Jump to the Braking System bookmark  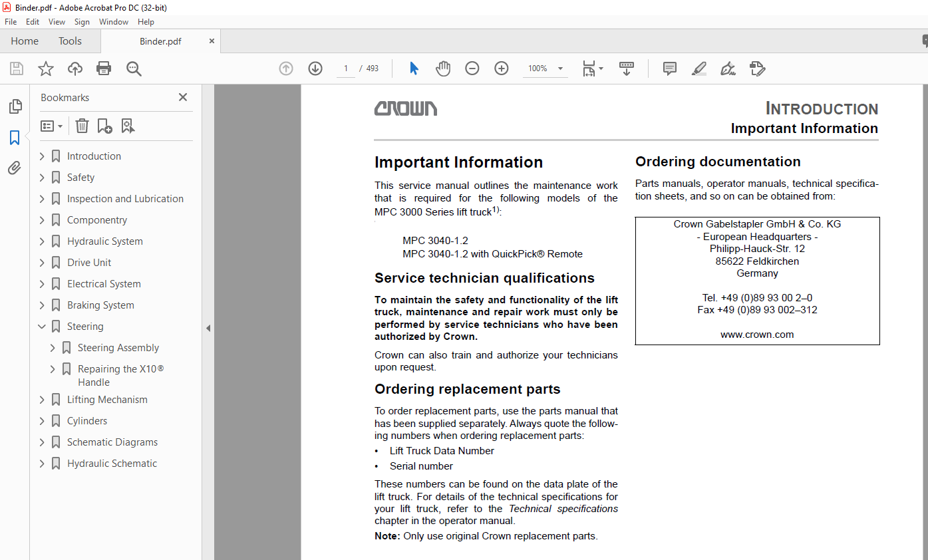tap(100, 305)
